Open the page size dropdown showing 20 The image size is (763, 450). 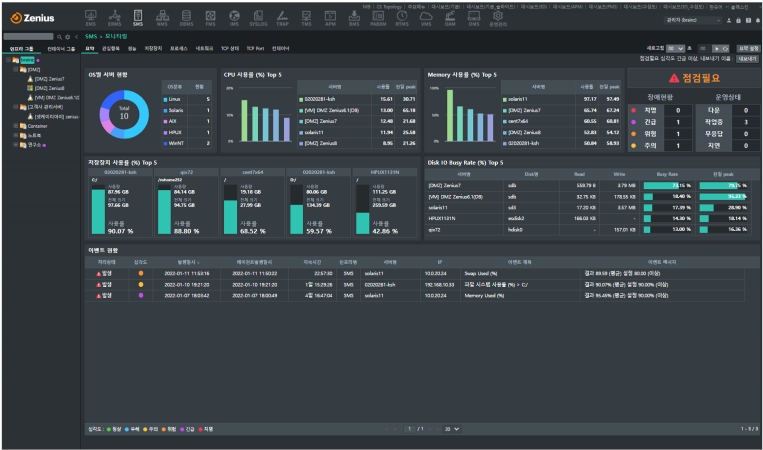click(x=452, y=428)
